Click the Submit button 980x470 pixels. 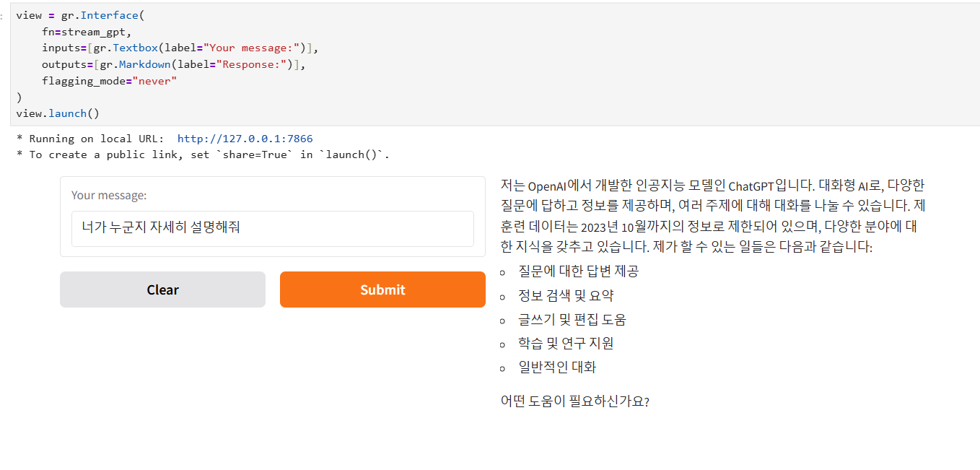pyautogui.click(x=382, y=290)
